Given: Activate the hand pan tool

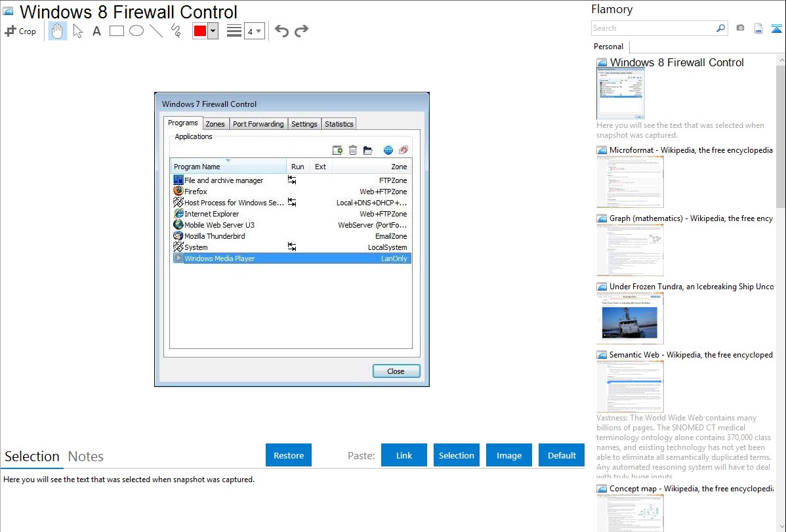Looking at the screenshot, I should [x=57, y=31].
